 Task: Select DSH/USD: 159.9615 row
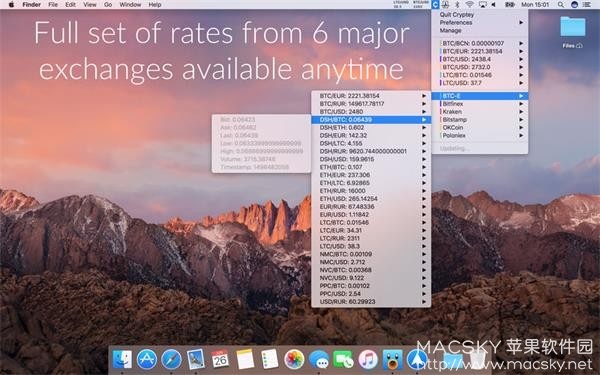click(371, 159)
